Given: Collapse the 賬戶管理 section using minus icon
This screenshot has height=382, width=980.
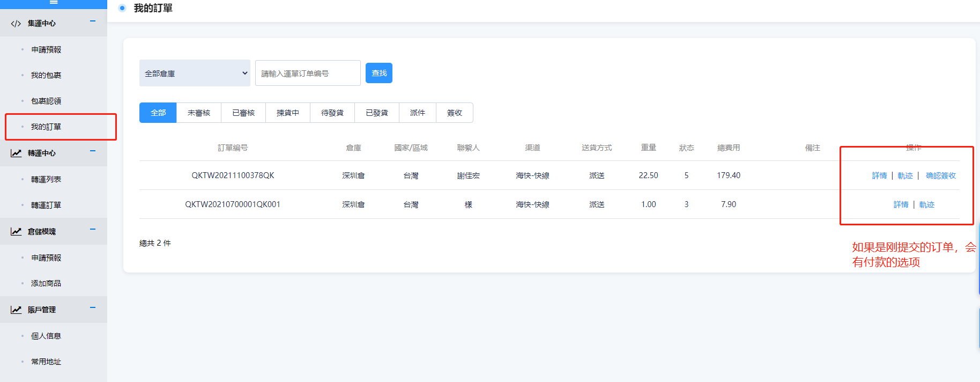Looking at the screenshot, I should (93, 308).
